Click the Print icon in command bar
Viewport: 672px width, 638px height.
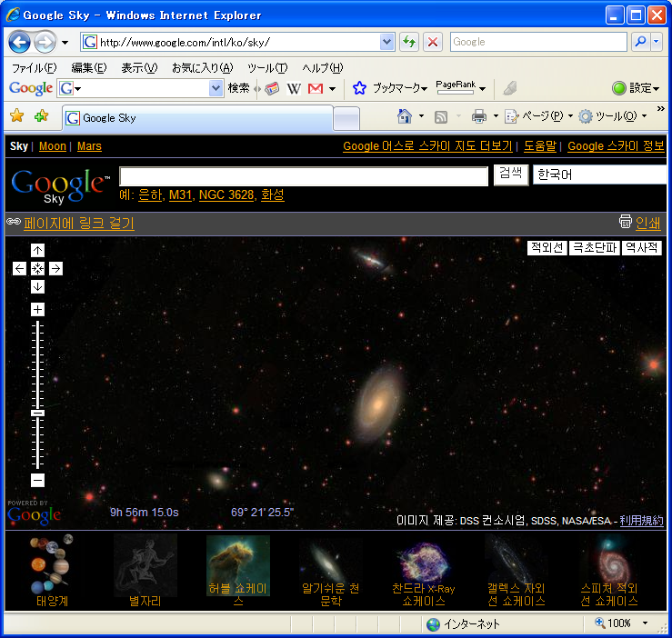(479, 116)
